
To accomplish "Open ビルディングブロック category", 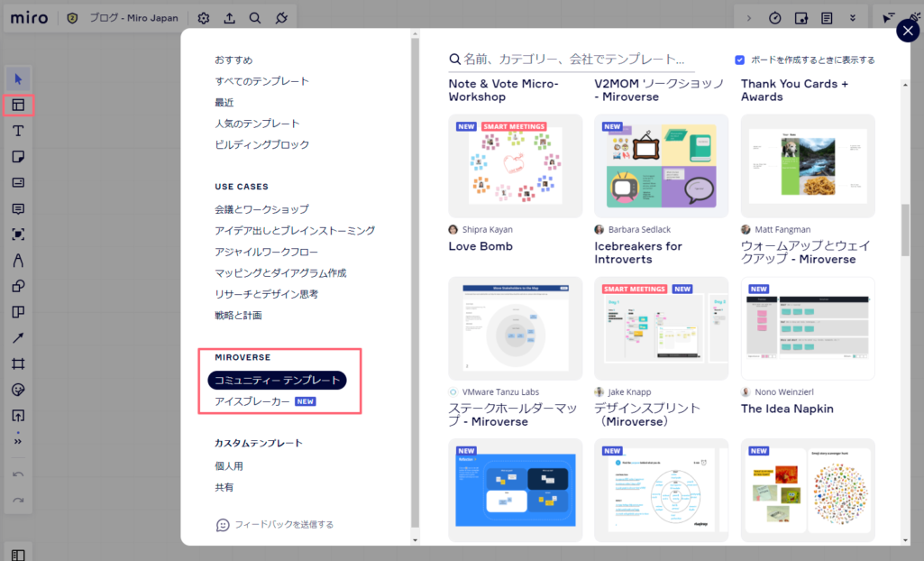I will 261,145.
